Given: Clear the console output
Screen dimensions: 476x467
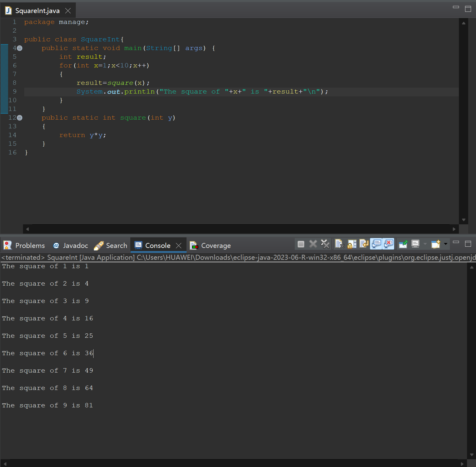Looking at the screenshot, I should point(340,244).
